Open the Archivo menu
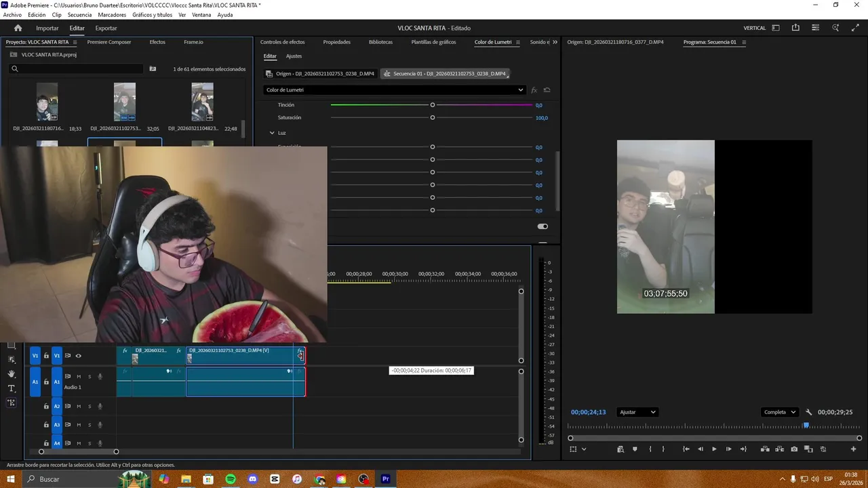 12,15
